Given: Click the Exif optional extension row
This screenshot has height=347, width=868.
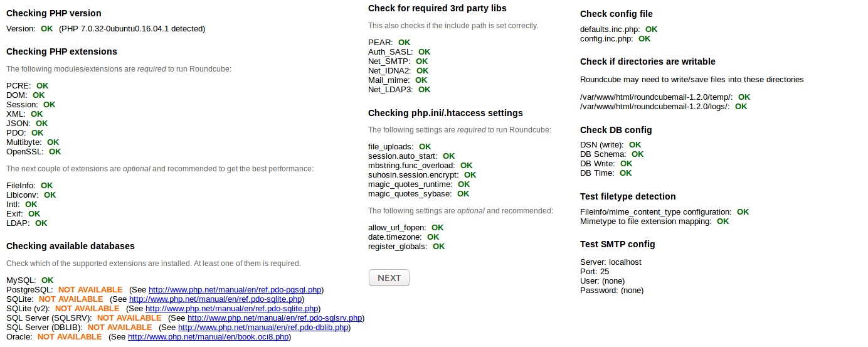Looking at the screenshot, I should (23, 213).
